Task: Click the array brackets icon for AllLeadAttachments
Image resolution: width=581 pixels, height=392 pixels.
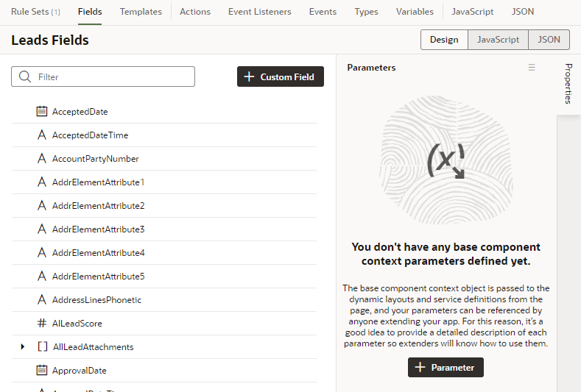Action: point(43,347)
